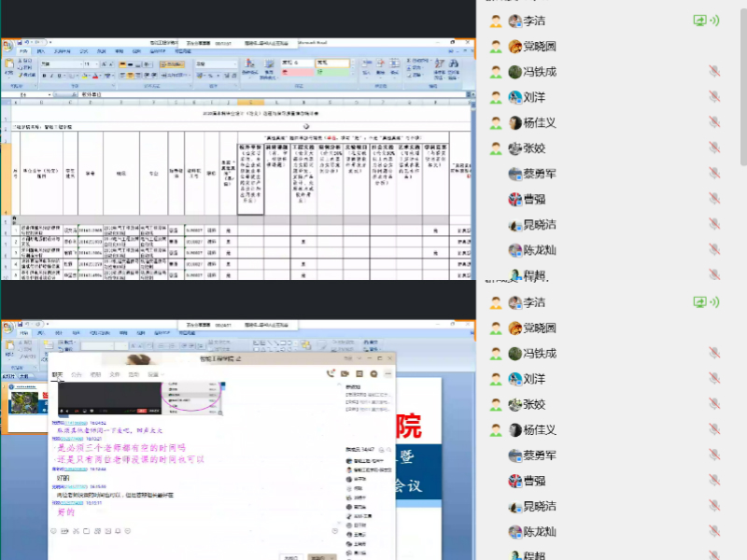This screenshot has height=560, width=747.
Task: Click screen-share icon next to 李洁 in top list
Action: (699, 21)
